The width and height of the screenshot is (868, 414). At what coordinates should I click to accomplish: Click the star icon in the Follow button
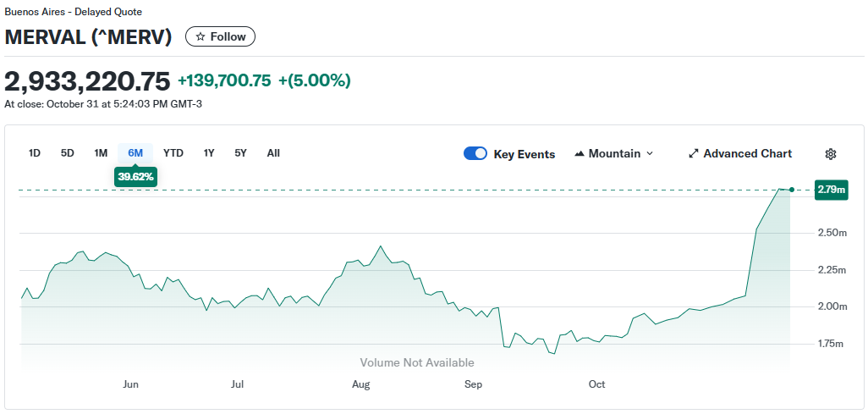tap(201, 36)
